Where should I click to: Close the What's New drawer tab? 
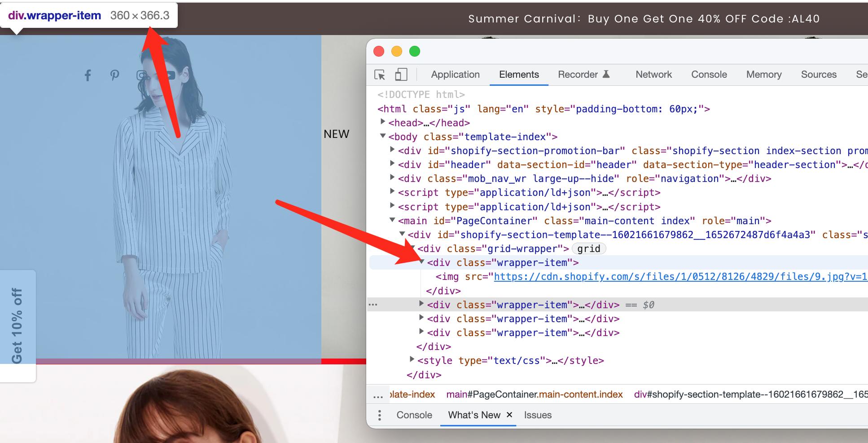(509, 415)
